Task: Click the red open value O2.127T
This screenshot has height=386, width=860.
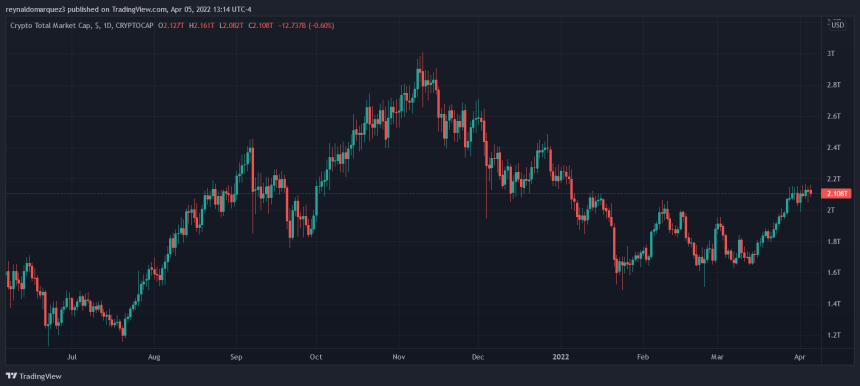Action: [172, 26]
